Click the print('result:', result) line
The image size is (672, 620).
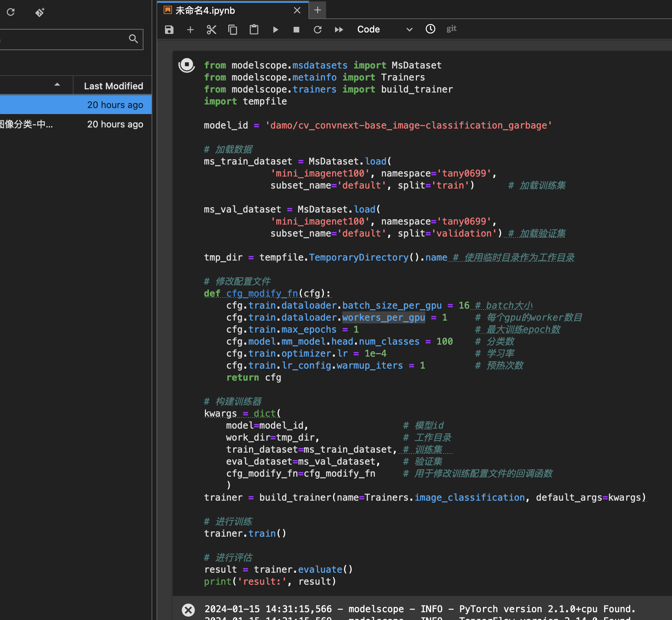(x=270, y=582)
